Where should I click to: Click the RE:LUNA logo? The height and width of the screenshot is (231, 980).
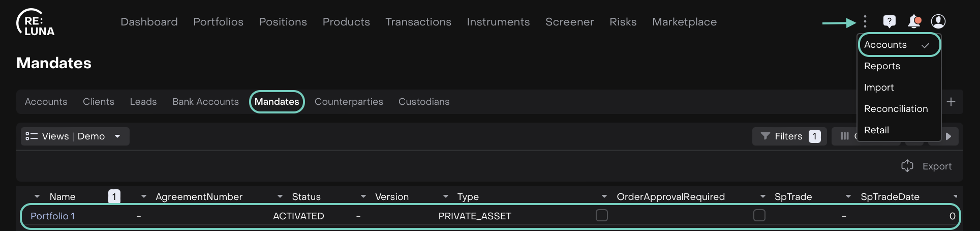pos(35,23)
